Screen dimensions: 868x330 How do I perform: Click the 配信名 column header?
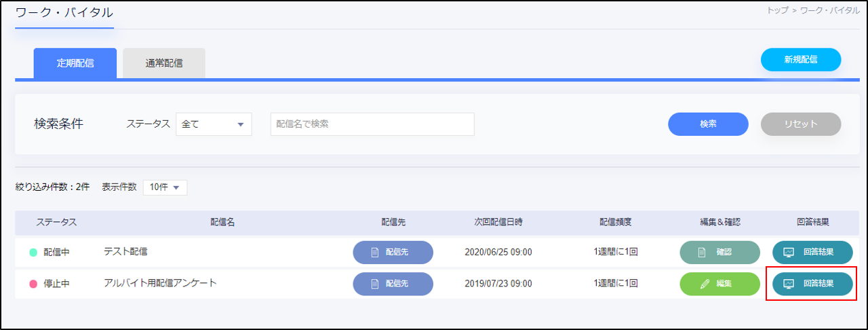[222, 222]
